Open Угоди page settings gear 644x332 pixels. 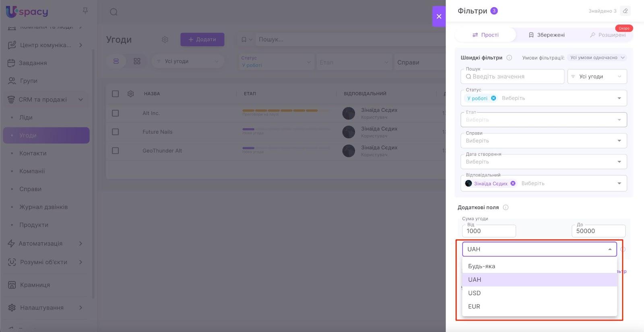click(x=165, y=39)
